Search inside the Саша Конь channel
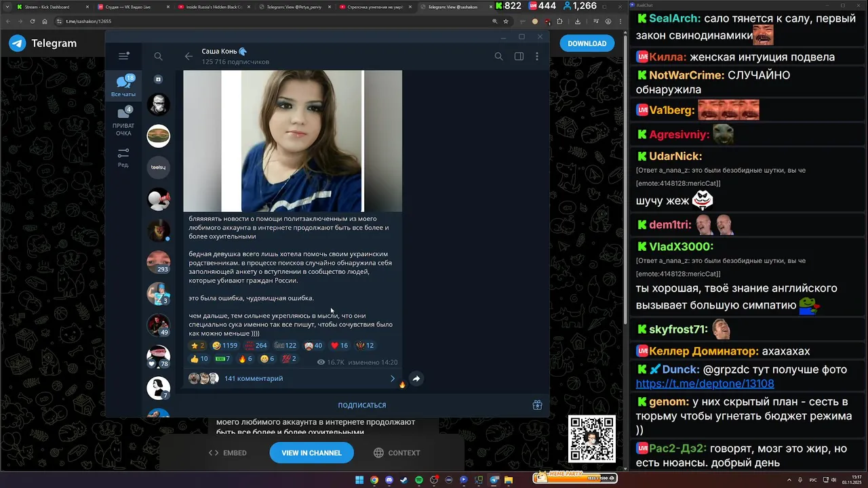Viewport: 868px width, 488px height. pyautogui.click(x=498, y=56)
